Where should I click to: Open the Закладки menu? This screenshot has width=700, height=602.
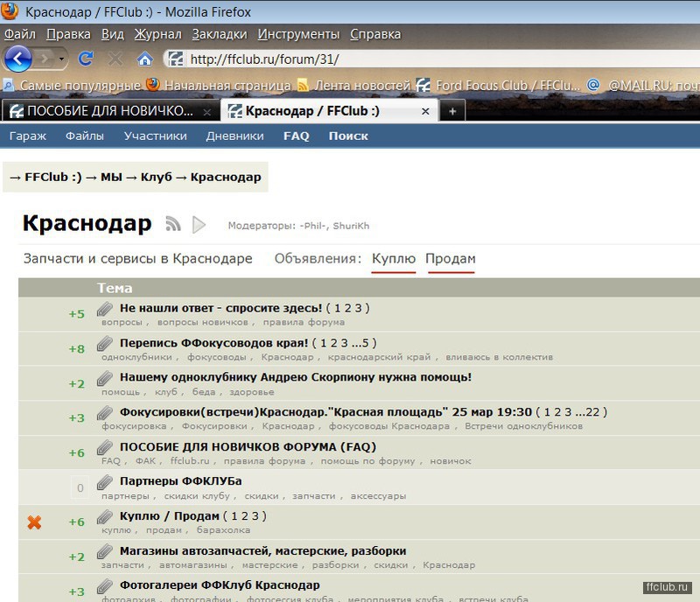(220, 34)
